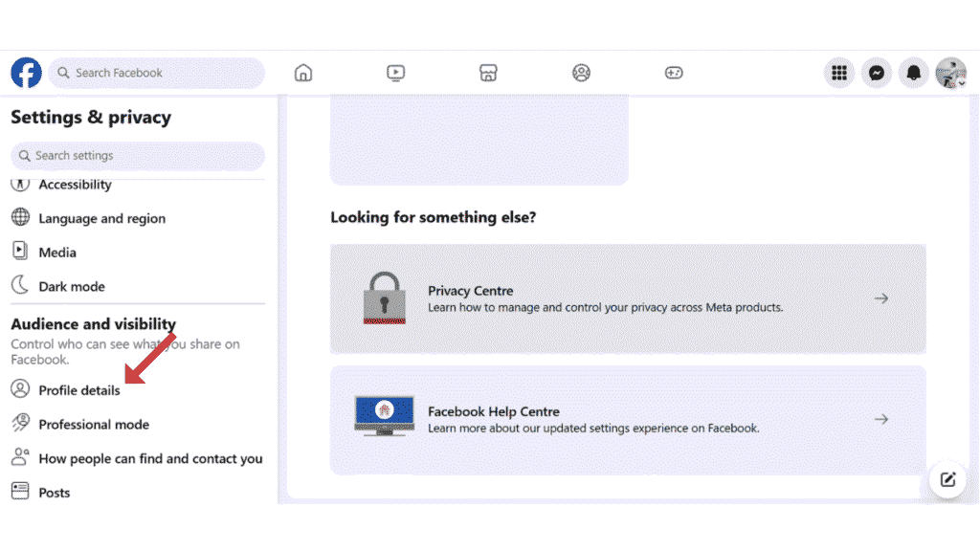Expand the account menu chevron
Screen dimensions: 980x551
(x=962, y=84)
